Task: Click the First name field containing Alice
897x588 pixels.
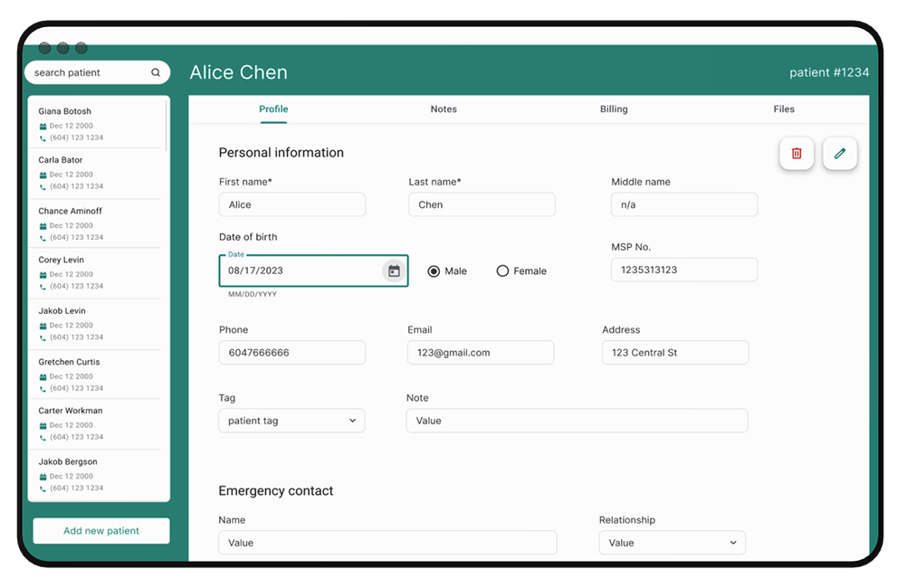Action: pos(291,204)
